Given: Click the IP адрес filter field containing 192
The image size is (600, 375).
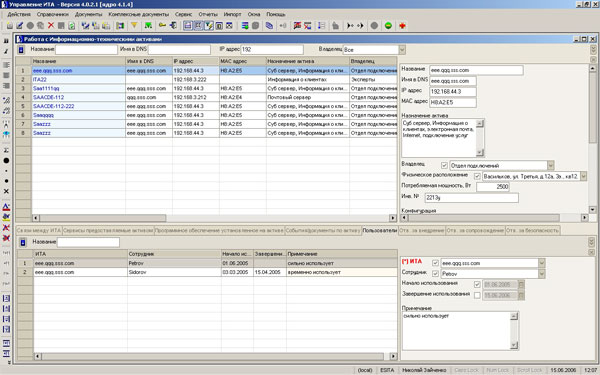Looking at the screenshot, I should (x=272, y=49).
